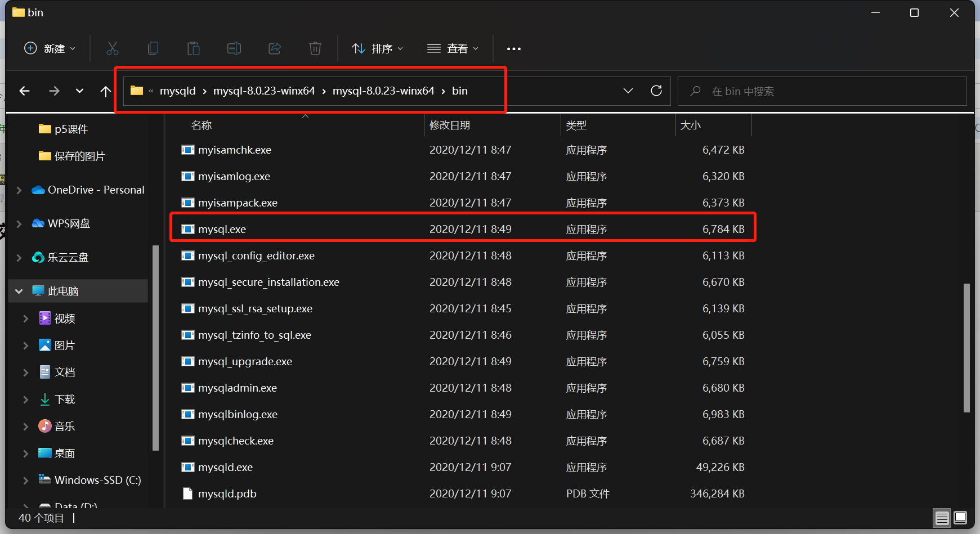This screenshot has height=534, width=980.
Task: Click the mysqladmin.exe application icon
Action: pyautogui.click(x=188, y=388)
